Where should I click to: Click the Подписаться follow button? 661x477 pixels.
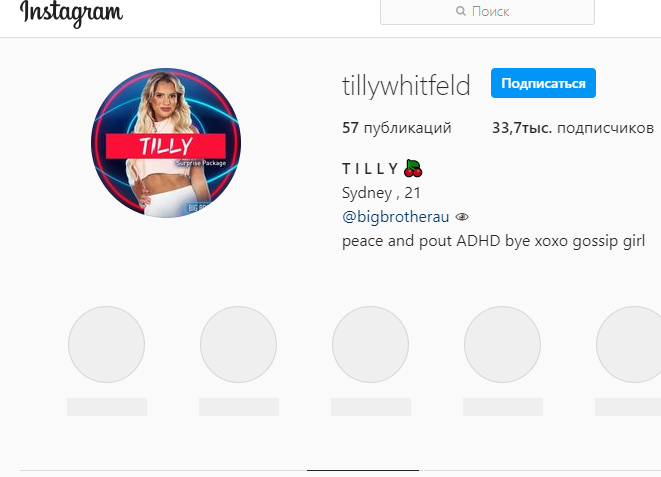click(543, 83)
